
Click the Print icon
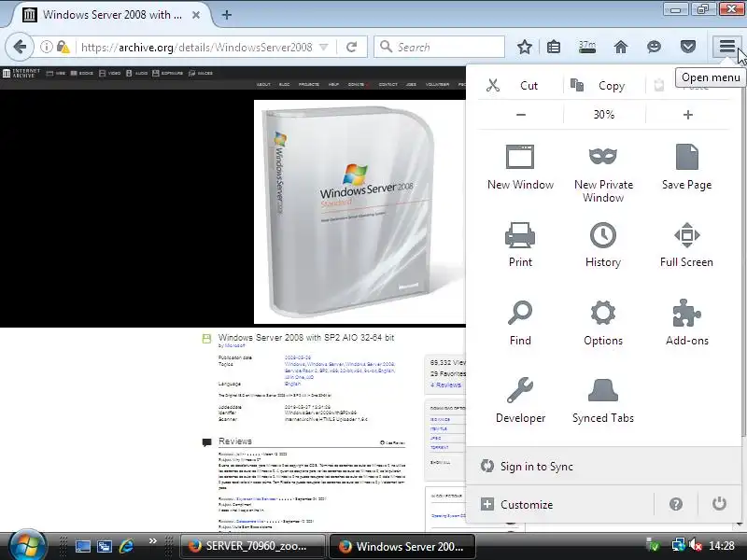click(x=520, y=235)
